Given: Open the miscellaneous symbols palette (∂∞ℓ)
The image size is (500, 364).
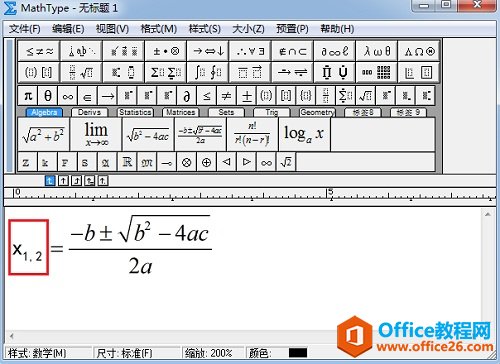Looking at the screenshot, I should pyautogui.click(x=334, y=51).
